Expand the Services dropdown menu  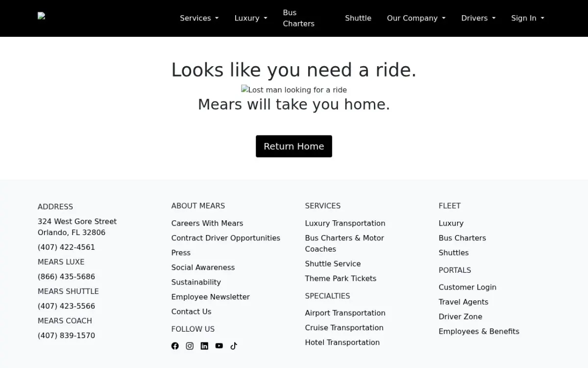tap(199, 18)
